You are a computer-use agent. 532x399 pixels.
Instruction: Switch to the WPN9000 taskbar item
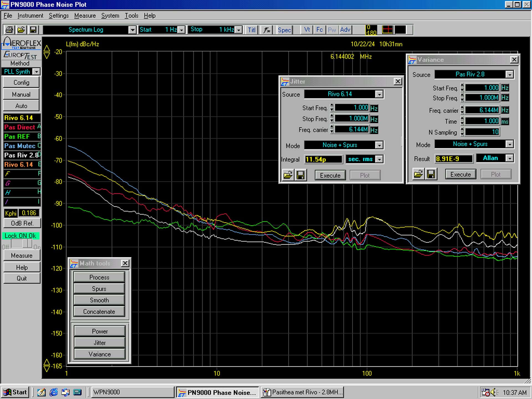coord(132,392)
